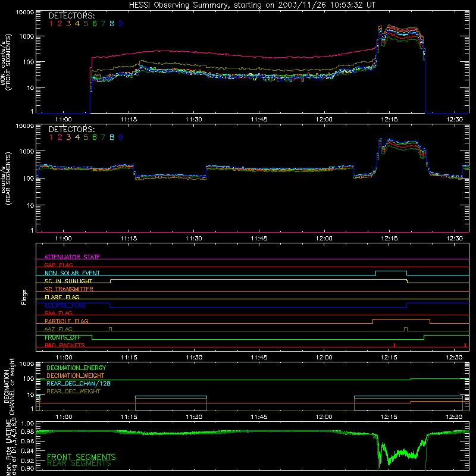The image size is (476, 476).
Task: Click first AAZ_FLAG pulse near 11:10
Action: coord(110,329)
